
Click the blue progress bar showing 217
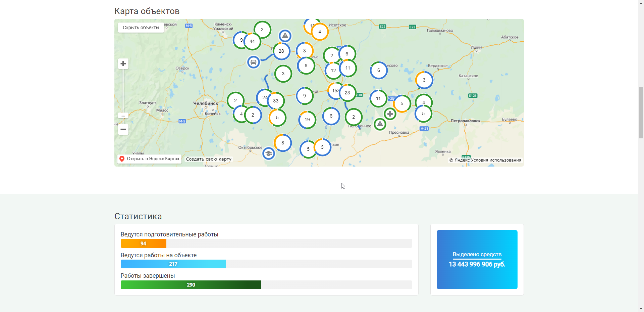pos(173,264)
